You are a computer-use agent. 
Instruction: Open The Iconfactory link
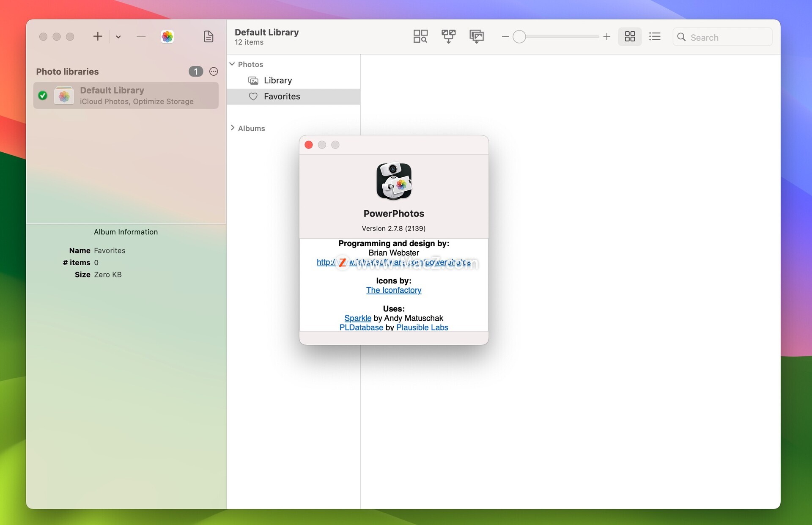(394, 290)
